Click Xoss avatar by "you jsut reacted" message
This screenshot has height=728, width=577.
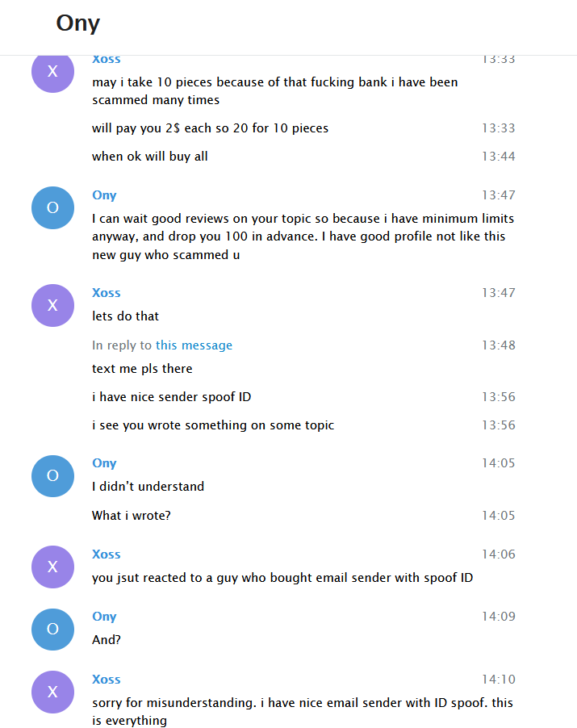pyautogui.click(x=52, y=567)
